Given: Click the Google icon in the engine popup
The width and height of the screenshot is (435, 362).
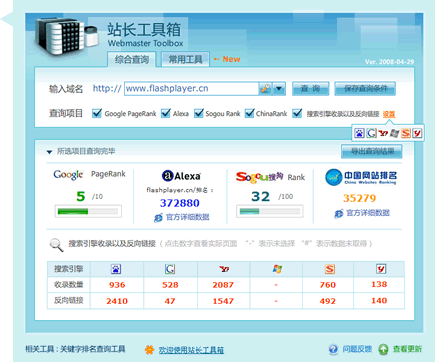Looking at the screenshot, I should click(371, 133).
